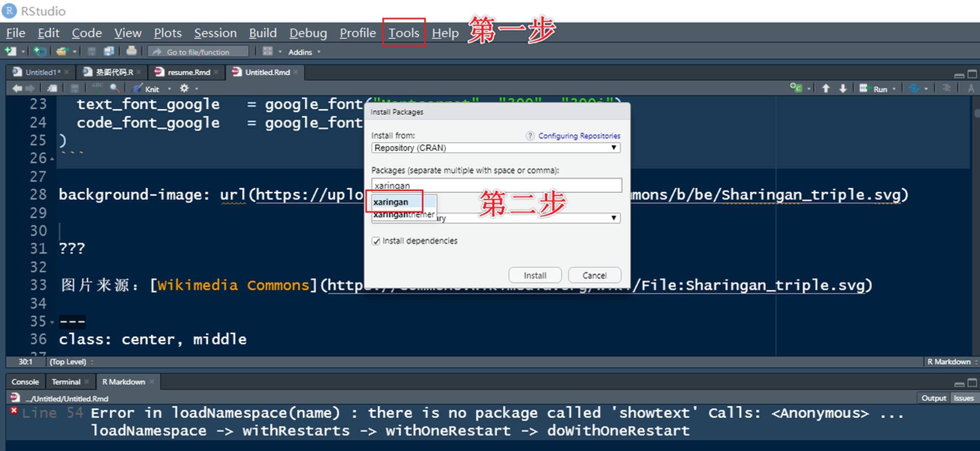Go to previous chunk with up arrow
This screenshot has width=980, height=451.
(x=826, y=88)
